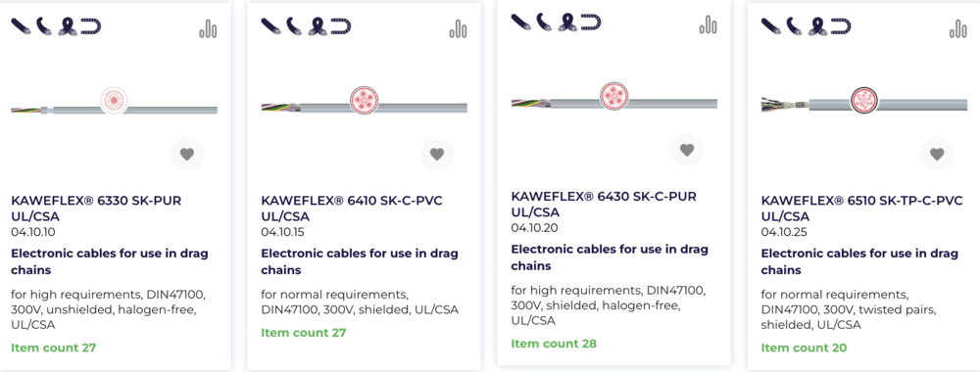
Task: Click Item count 20 on 6510 card
Action: pos(804,349)
